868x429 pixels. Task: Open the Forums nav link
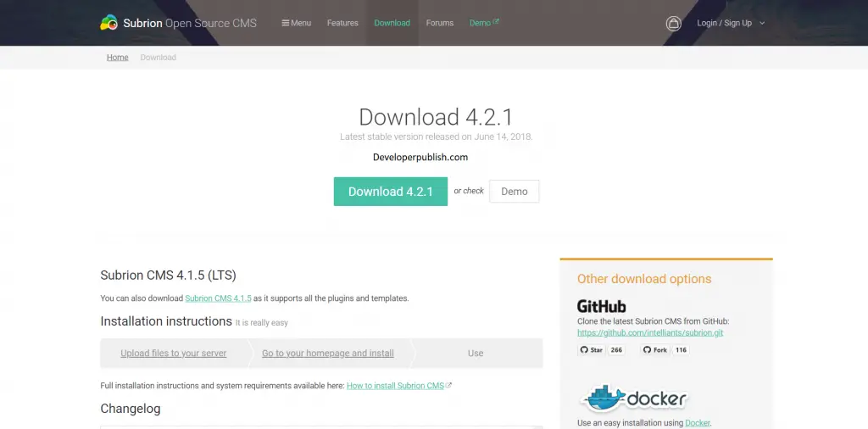440,23
